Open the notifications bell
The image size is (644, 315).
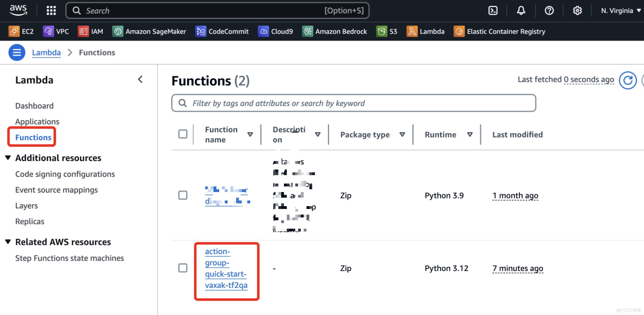point(521,10)
